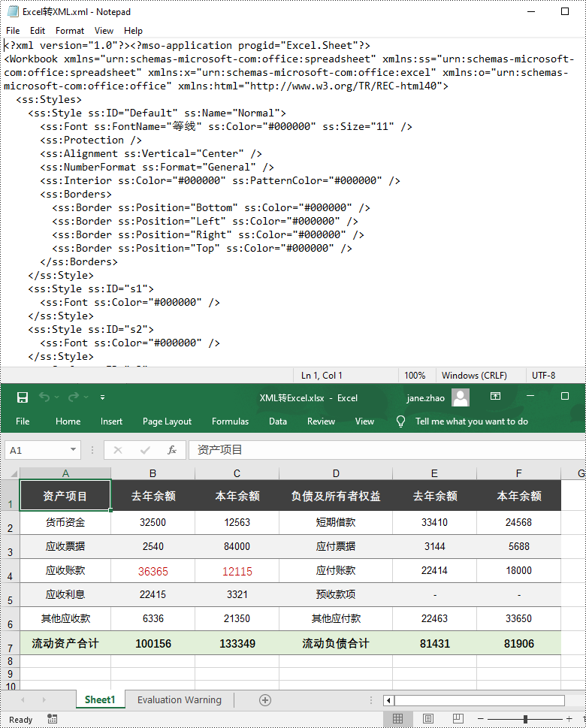Switch to Page Layout view icon
This screenshot has height=728, width=586.
pyautogui.click(x=428, y=719)
